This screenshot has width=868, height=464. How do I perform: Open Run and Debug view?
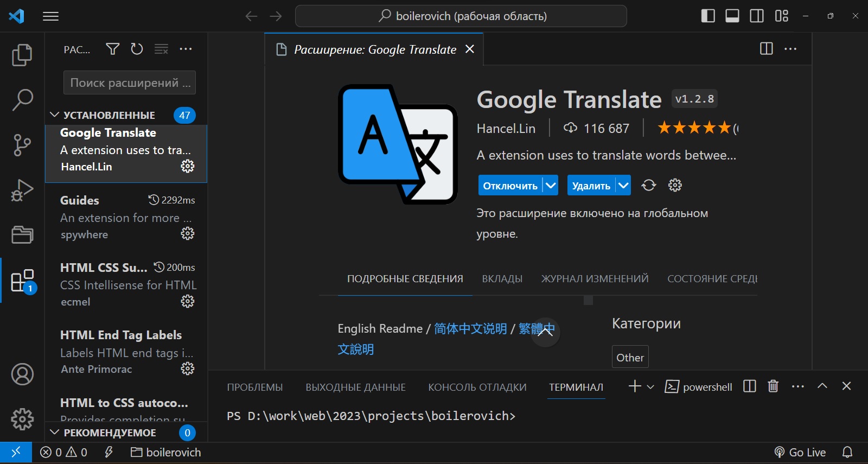[22, 190]
